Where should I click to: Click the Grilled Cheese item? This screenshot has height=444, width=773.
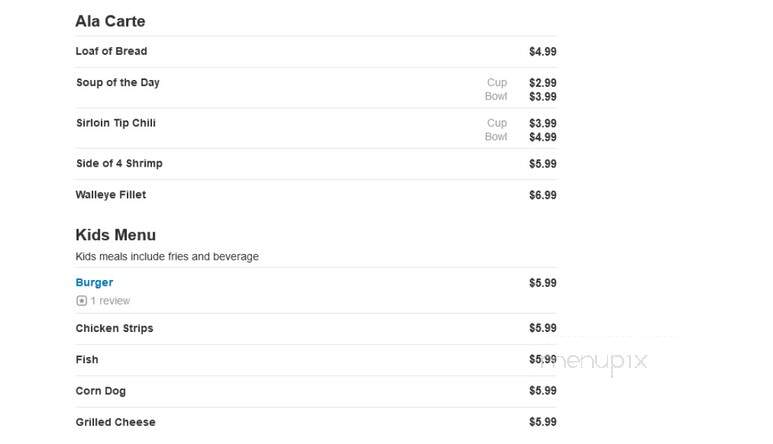tap(115, 422)
